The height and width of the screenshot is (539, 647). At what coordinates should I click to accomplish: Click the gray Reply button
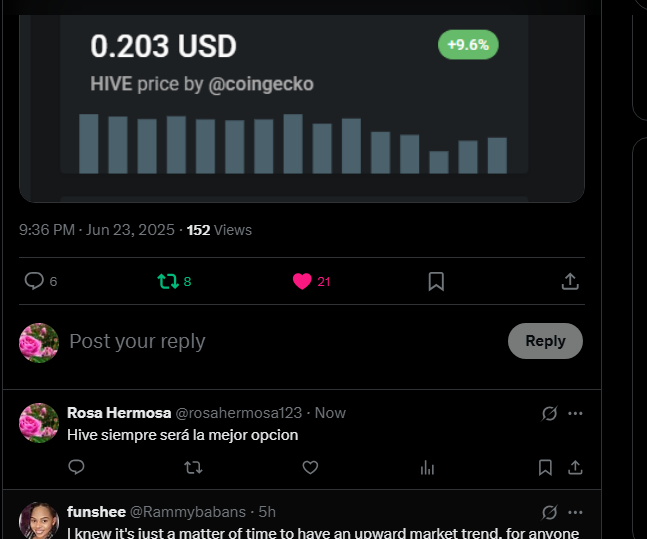[545, 341]
